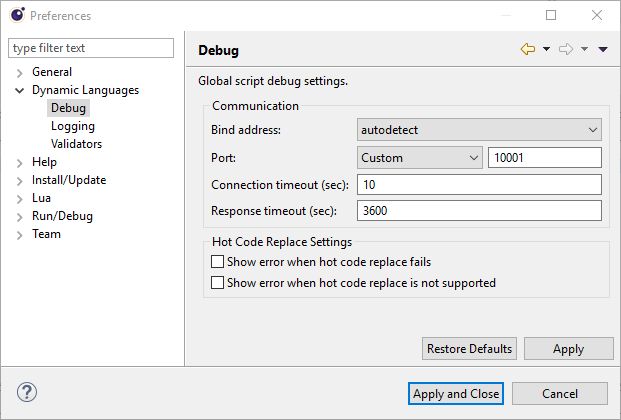Screen dimensions: 621x420
Task: Expand the General tree node
Action: (19, 73)
